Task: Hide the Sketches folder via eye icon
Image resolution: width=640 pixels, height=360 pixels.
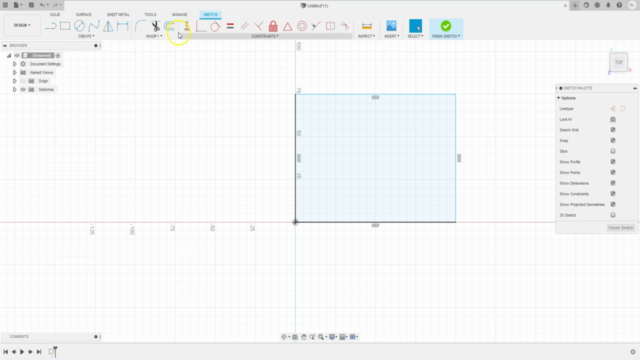Action: pyautogui.click(x=23, y=89)
